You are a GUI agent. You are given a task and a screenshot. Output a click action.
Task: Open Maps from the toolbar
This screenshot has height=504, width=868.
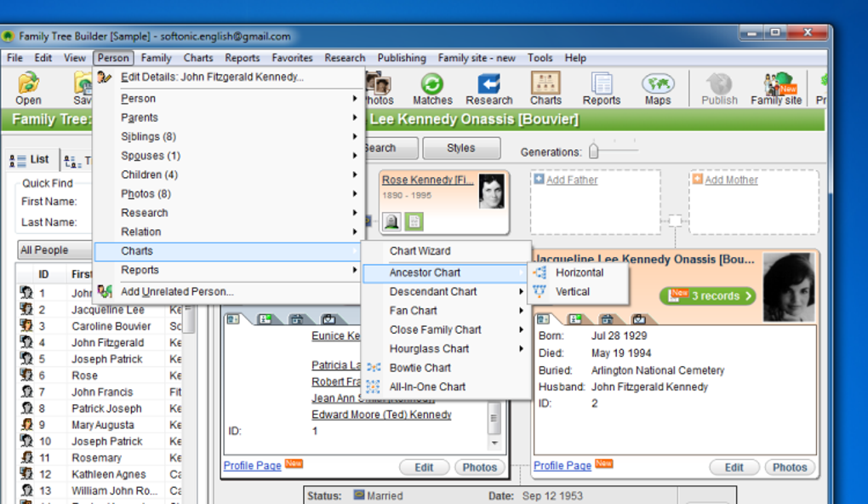point(658,89)
